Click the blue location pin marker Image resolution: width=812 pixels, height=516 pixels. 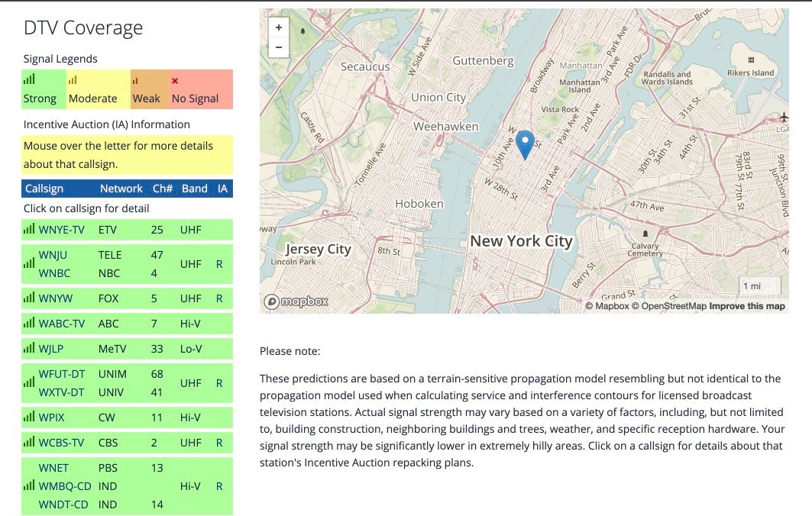pos(525,144)
